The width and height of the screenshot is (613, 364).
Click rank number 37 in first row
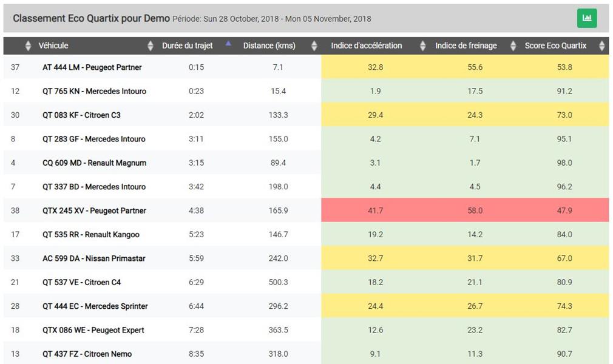coord(15,67)
